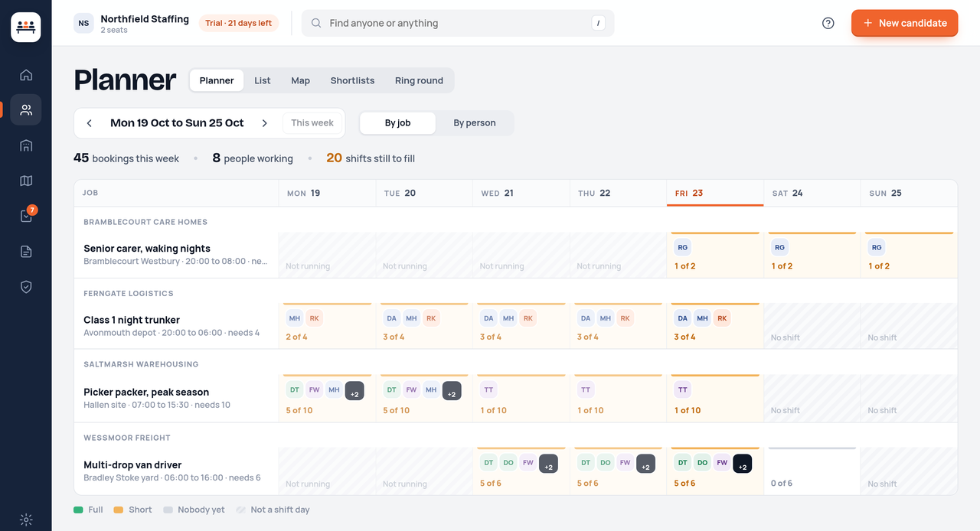Screen dimensions: 980x531
Task: Switch to By job view
Action: click(397, 123)
